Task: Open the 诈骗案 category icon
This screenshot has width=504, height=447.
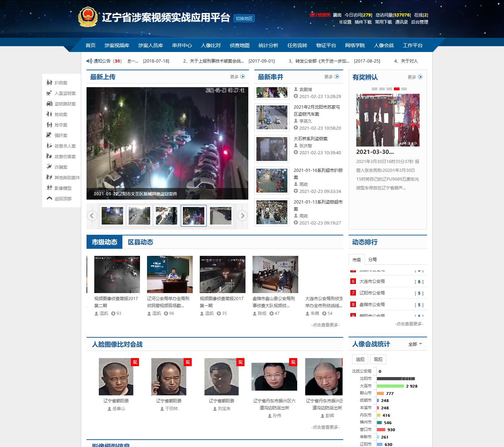Action: coord(49,167)
